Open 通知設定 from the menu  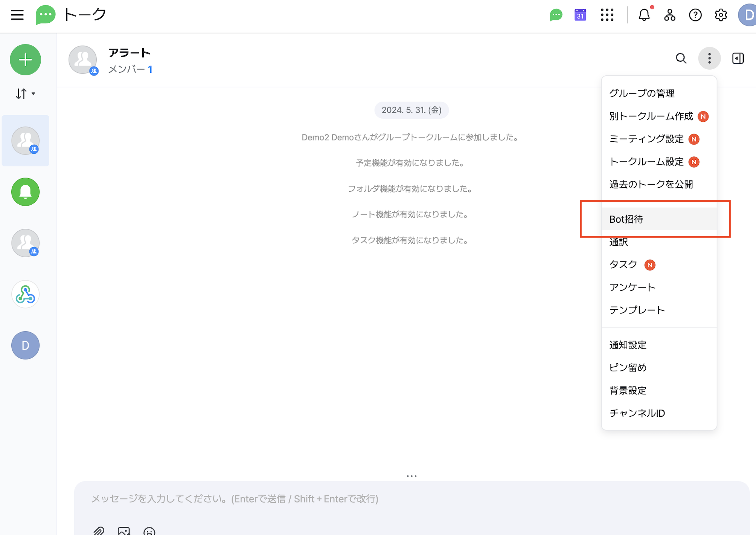628,345
